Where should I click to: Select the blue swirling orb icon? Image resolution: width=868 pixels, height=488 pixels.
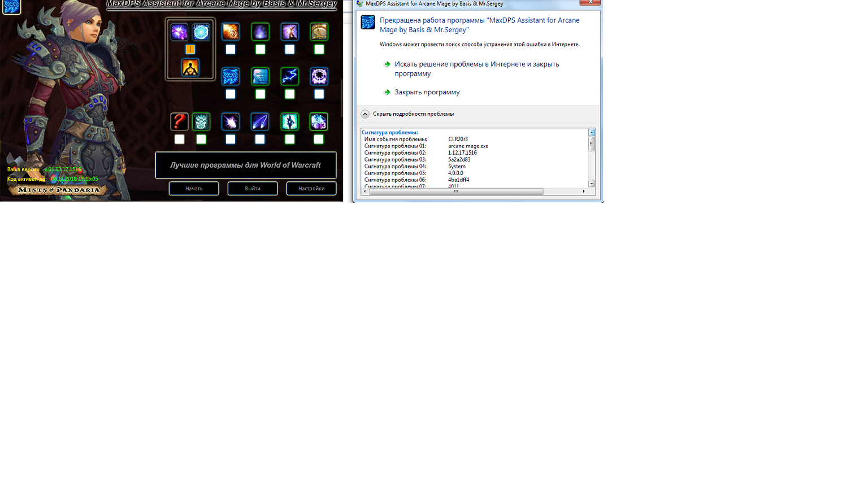(x=201, y=32)
